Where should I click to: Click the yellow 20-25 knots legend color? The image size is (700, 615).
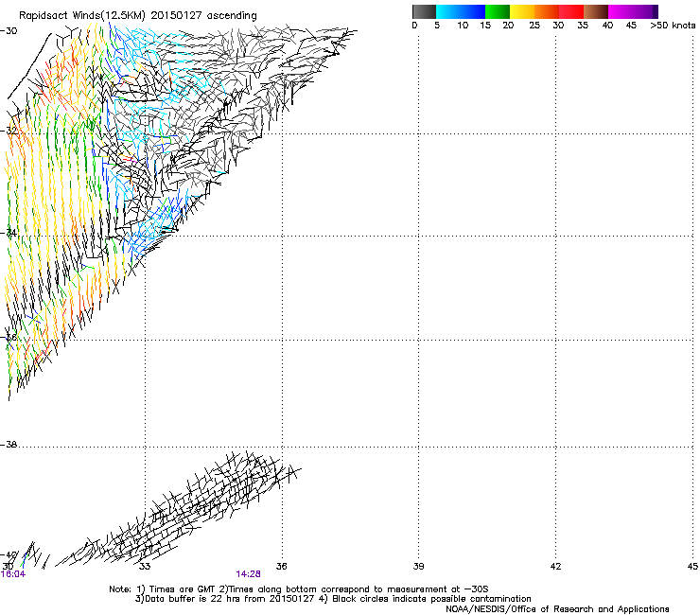[522, 11]
